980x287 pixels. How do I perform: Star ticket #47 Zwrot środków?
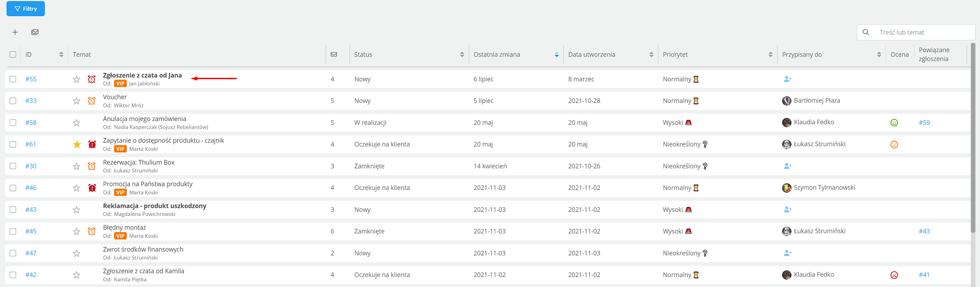coord(77,253)
